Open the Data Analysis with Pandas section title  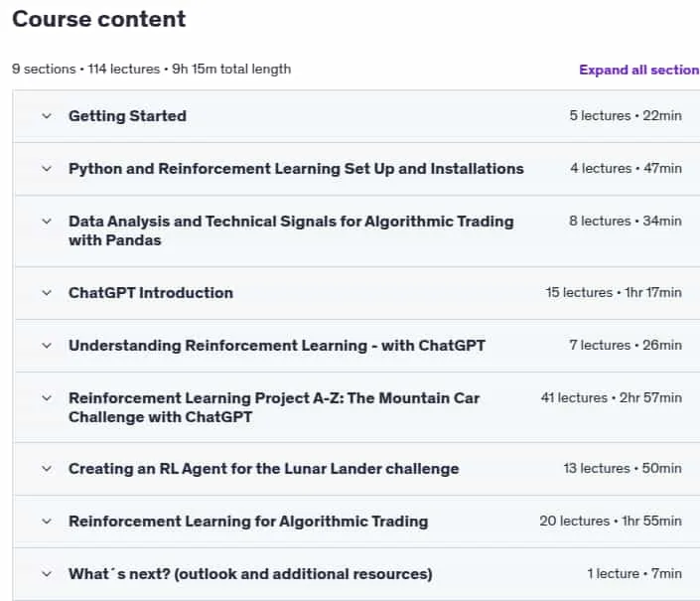(291, 230)
